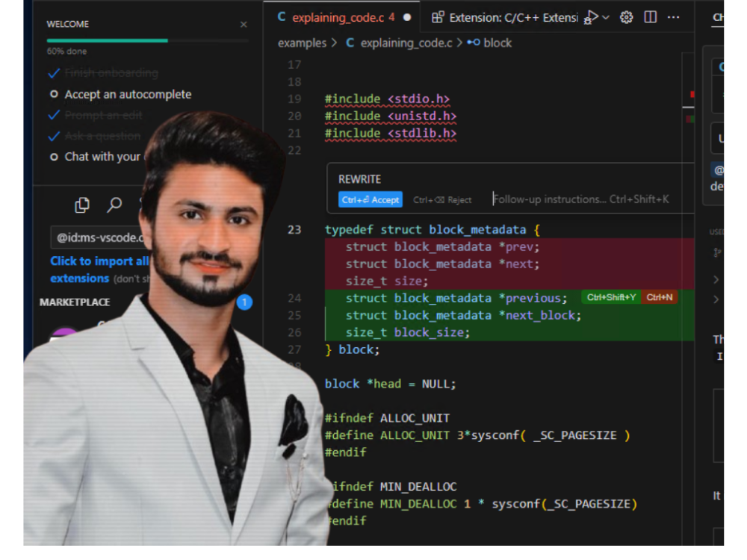This screenshot has height=560, width=747.
Task: Click the extension icon on the C/C++ tab
Action: pos(438,18)
